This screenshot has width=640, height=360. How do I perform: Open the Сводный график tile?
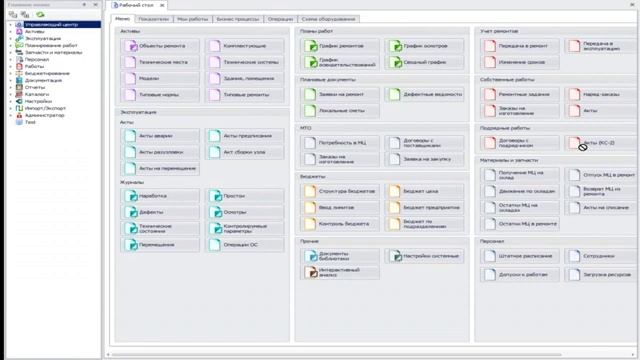[424, 62]
